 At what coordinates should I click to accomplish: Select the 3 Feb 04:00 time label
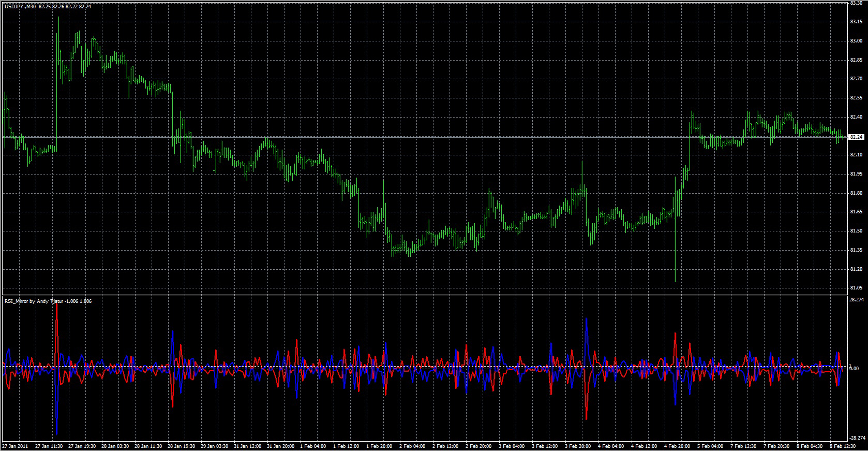512,446
